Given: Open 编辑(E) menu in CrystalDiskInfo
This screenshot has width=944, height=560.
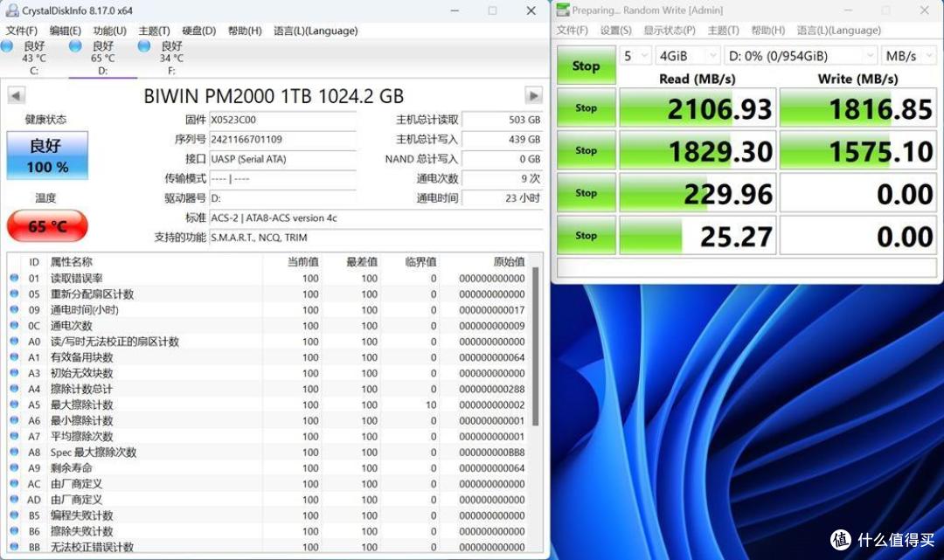Looking at the screenshot, I should pos(65,31).
